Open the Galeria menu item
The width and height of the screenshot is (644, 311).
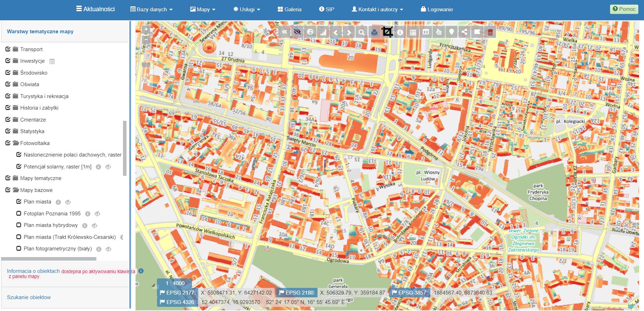pyautogui.click(x=289, y=9)
